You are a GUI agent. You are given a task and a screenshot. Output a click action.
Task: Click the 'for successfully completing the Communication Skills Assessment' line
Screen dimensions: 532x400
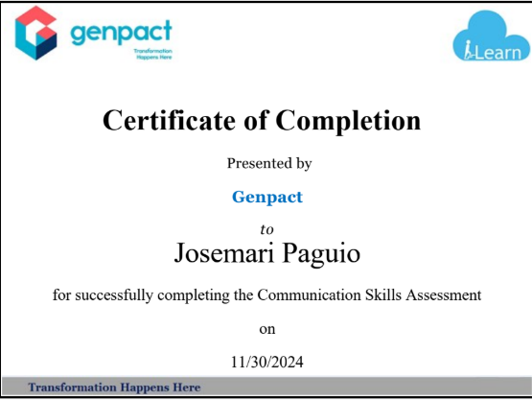267,295
